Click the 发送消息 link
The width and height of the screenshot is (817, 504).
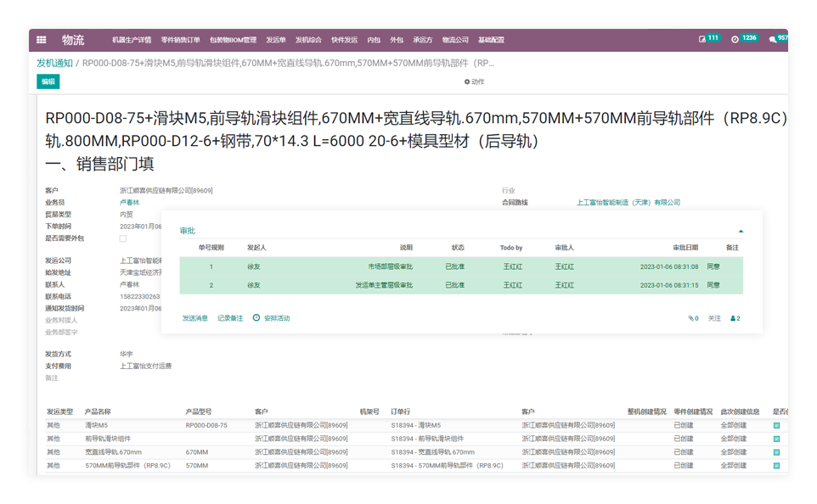click(x=194, y=318)
